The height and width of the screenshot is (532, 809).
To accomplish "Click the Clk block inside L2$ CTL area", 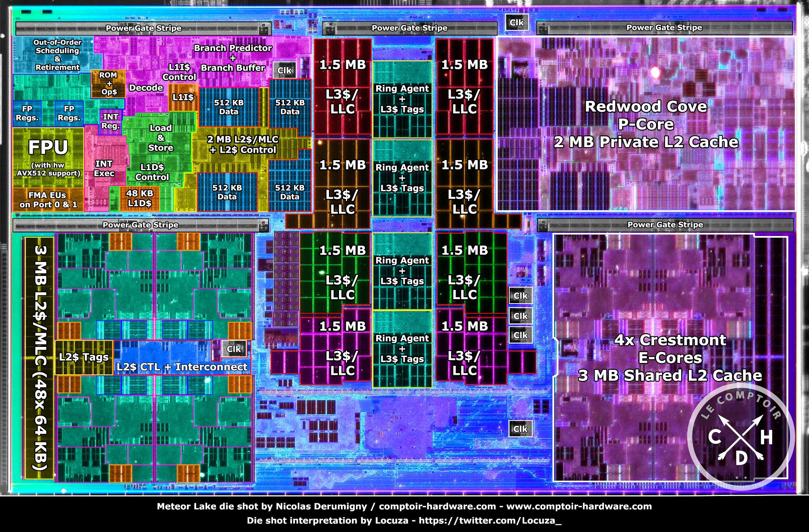I will coord(233,349).
